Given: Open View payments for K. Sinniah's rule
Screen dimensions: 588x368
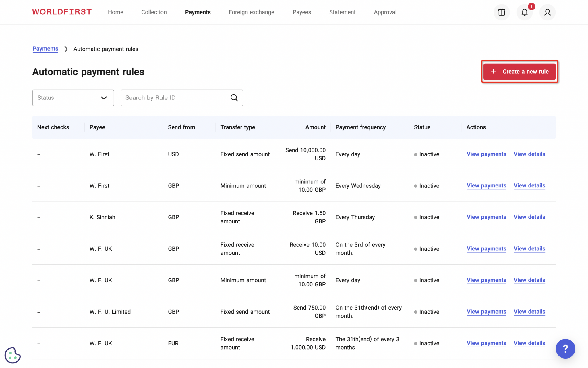Looking at the screenshot, I should pyautogui.click(x=486, y=217).
